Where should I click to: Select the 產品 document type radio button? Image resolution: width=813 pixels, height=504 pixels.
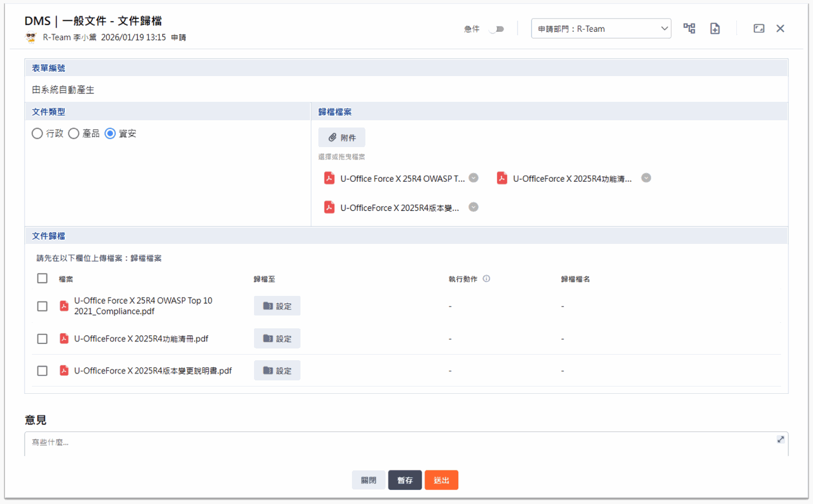(74, 134)
